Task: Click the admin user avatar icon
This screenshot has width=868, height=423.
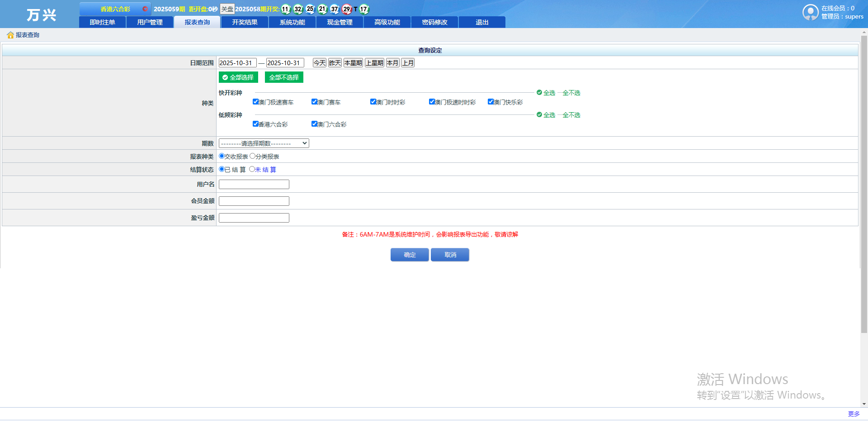Action: coord(810,12)
